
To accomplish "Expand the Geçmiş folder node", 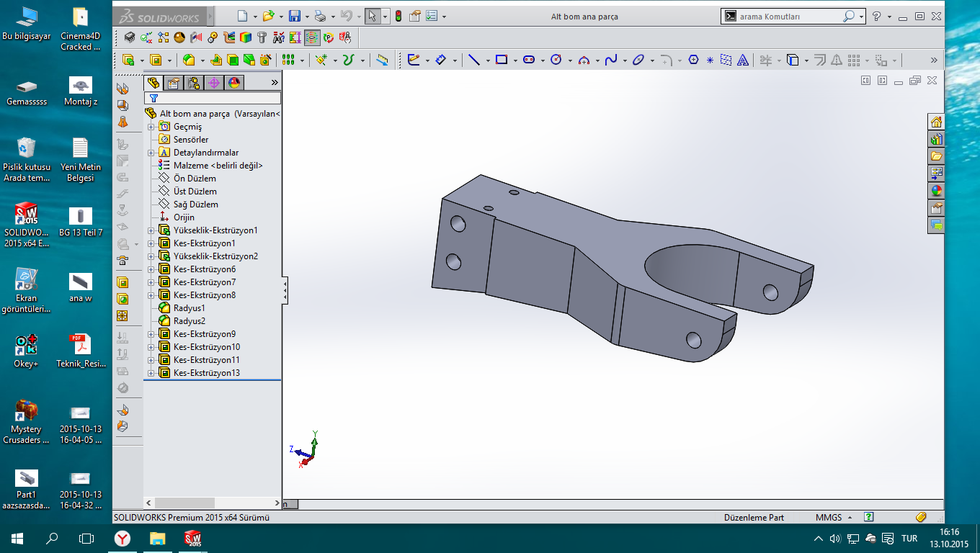I will [151, 127].
